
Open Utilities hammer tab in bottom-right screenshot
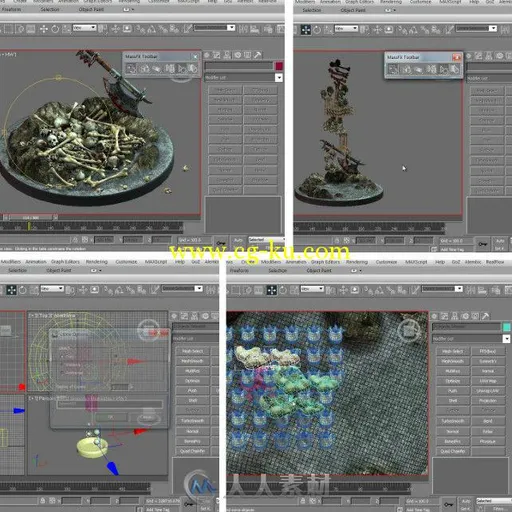[485, 316]
